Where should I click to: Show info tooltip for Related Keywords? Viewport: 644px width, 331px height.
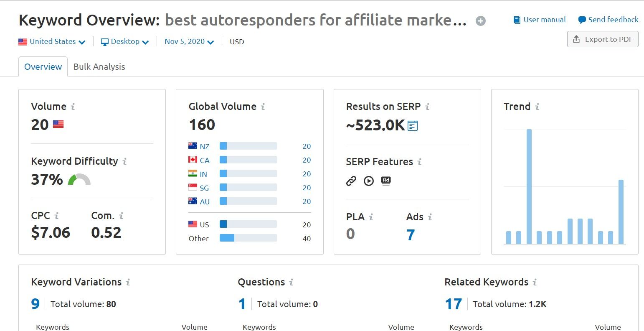click(x=535, y=283)
